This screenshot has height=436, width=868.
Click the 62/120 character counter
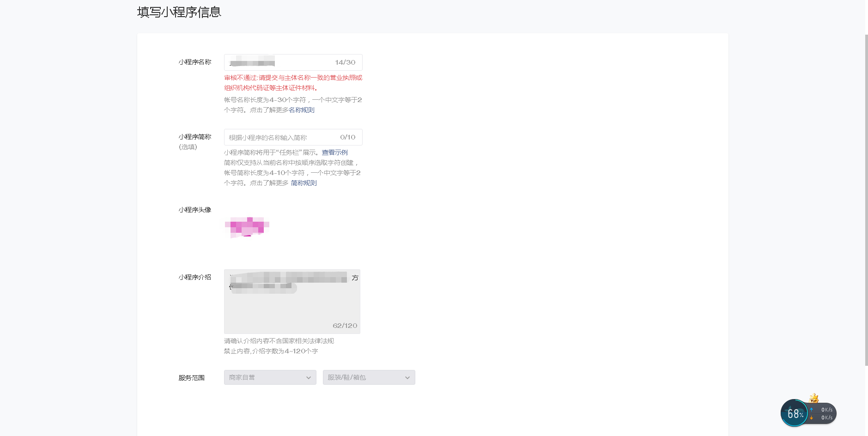point(345,326)
